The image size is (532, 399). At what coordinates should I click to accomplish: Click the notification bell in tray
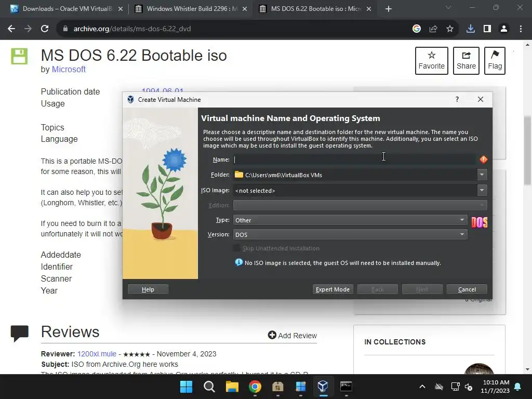(518, 387)
